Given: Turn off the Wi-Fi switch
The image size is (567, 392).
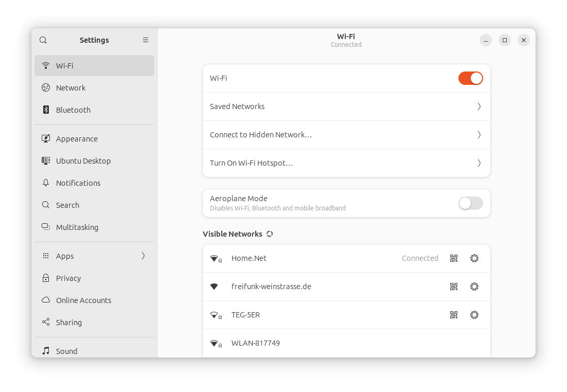Looking at the screenshot, I should click(x=470, y=78).
